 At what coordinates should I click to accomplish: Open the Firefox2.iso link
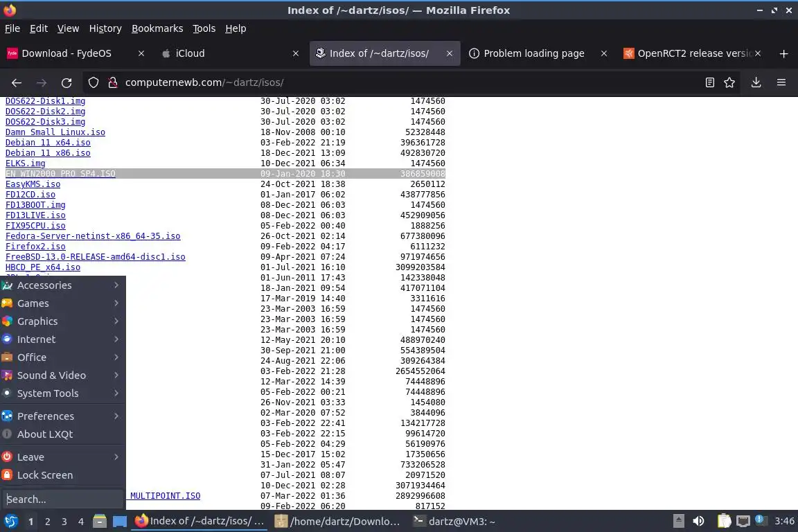(35, 247)
